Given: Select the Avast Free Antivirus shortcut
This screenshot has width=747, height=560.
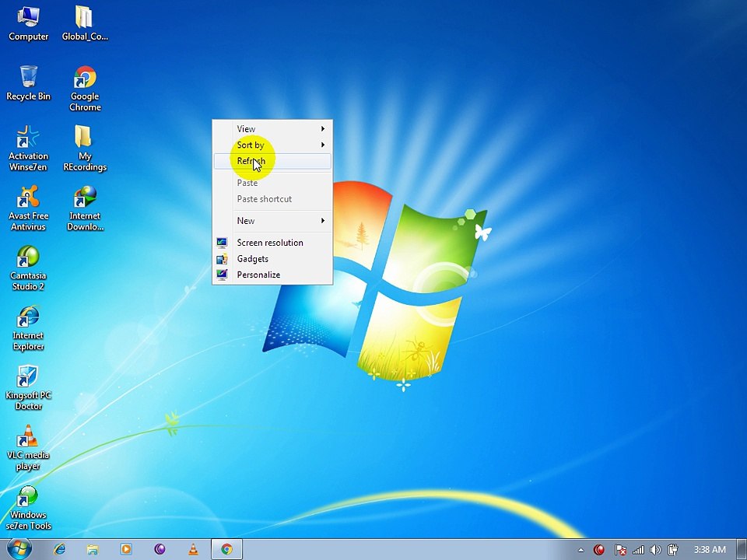Looking at the screenshot, I should click(28, 208).
